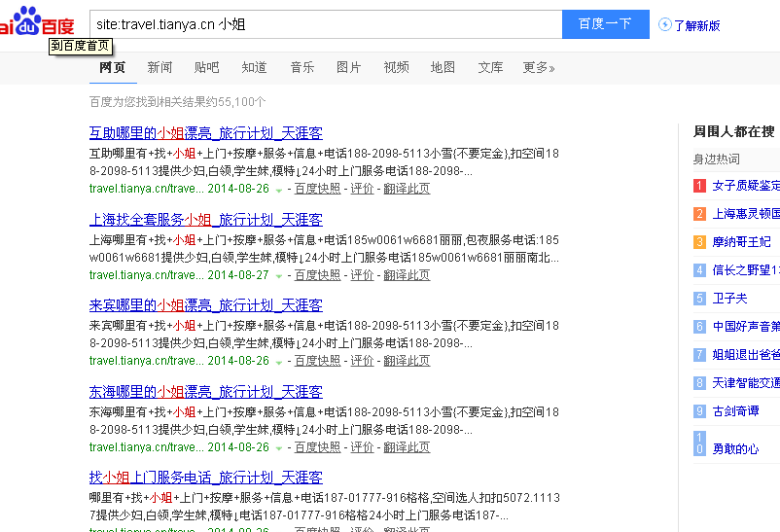Open 百度快照 for the 东海 result
The image size is (780, 532).
pos(317,447)
